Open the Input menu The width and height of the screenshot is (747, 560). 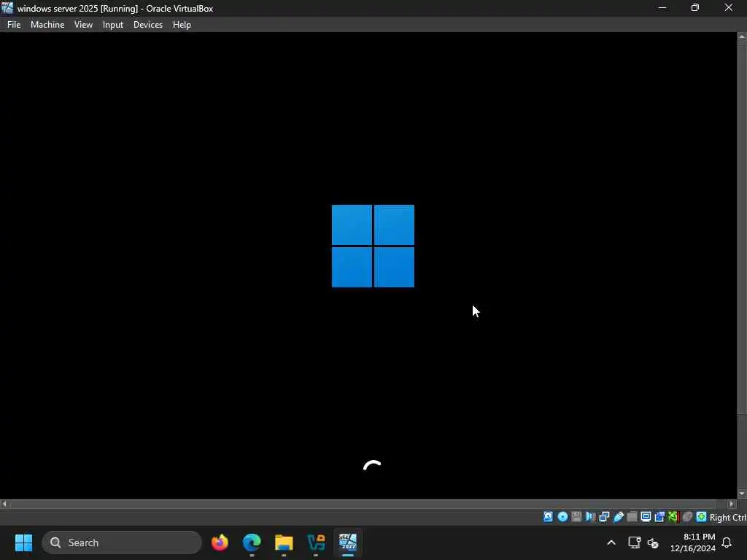113,25
